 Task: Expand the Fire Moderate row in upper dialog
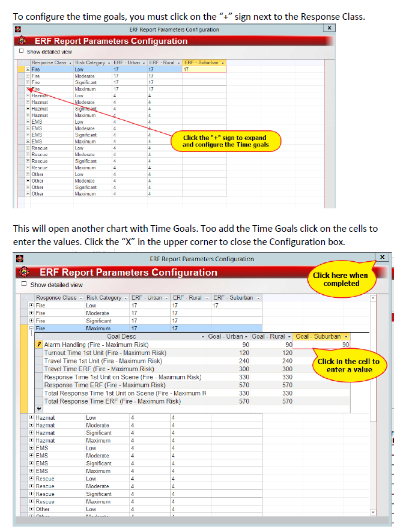[28, 76]
